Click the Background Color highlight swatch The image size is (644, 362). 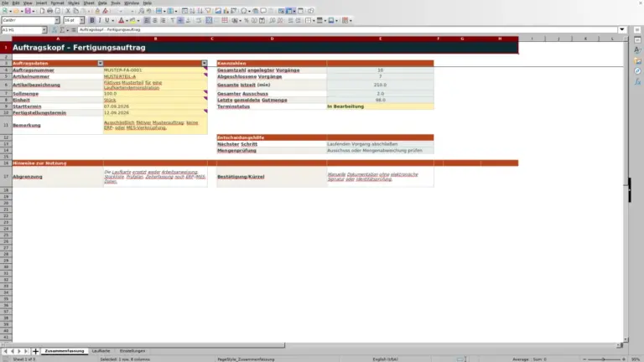[x=132, y=20]
